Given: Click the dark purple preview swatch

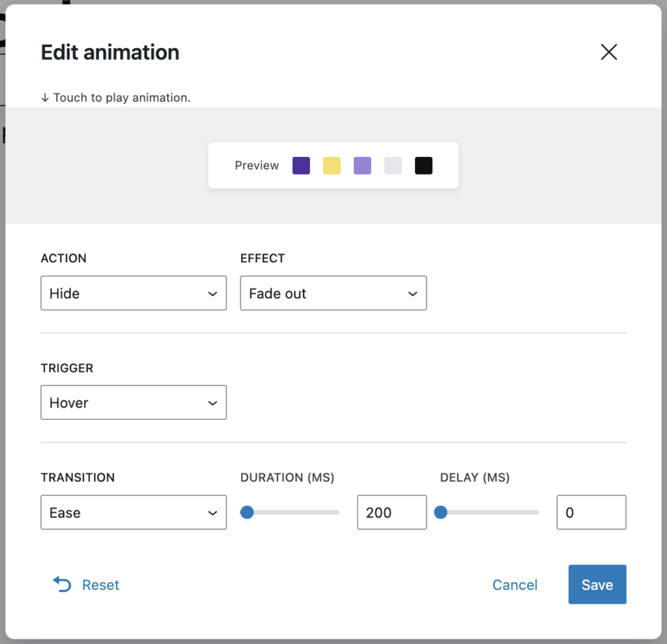Looking at the screenshot, I should [301, 165].
